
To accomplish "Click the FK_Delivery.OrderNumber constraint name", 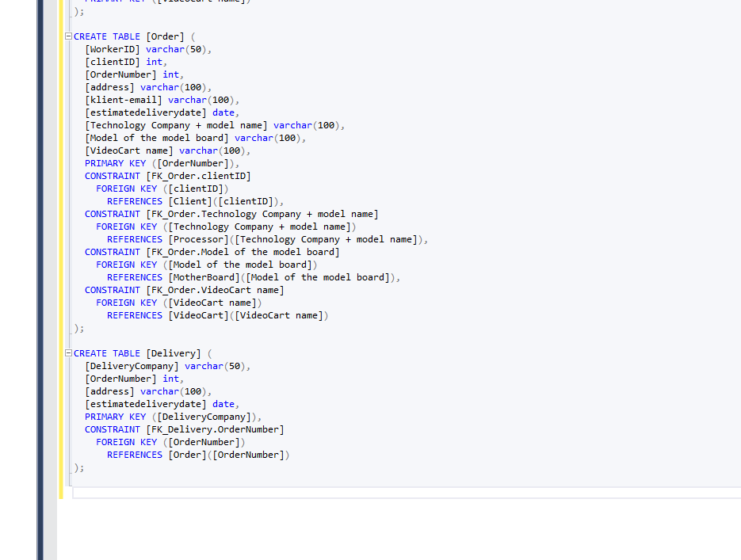I will pyautogui.click(x=215, y=429).
